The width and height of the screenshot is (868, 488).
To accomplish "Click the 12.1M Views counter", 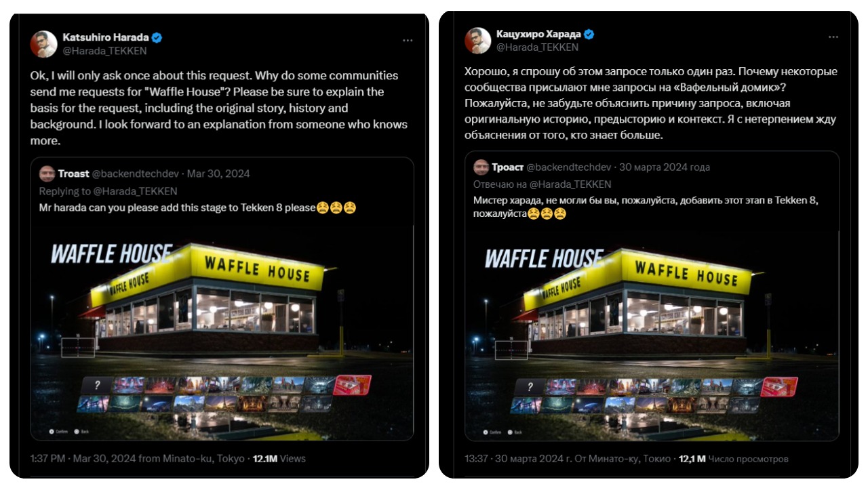I will coord(279,459).
